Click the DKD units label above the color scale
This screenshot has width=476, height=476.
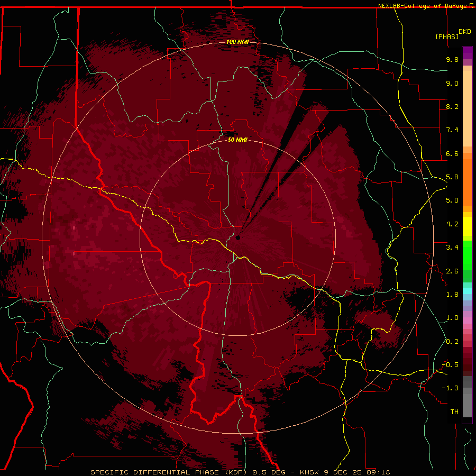[465, 32]
